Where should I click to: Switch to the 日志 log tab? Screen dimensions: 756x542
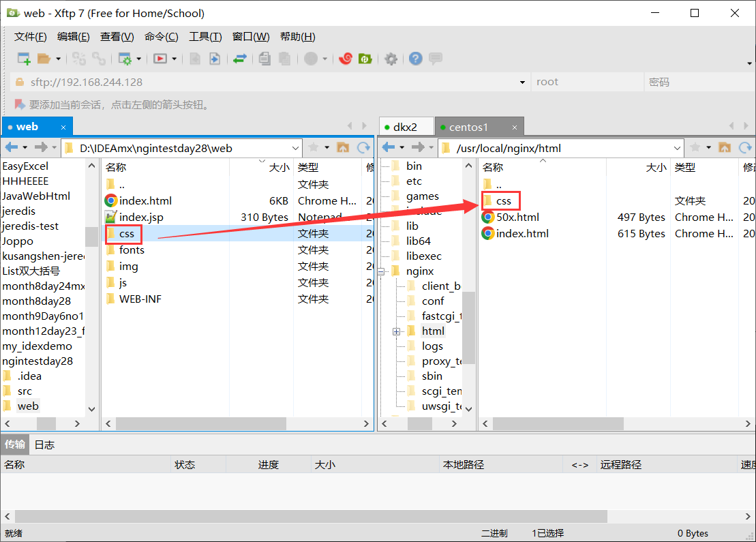[x=44, y=445]
